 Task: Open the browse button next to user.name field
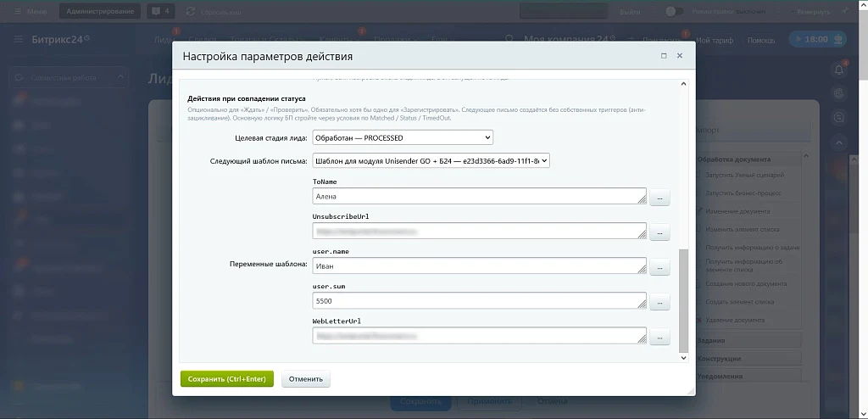point(659,267)
